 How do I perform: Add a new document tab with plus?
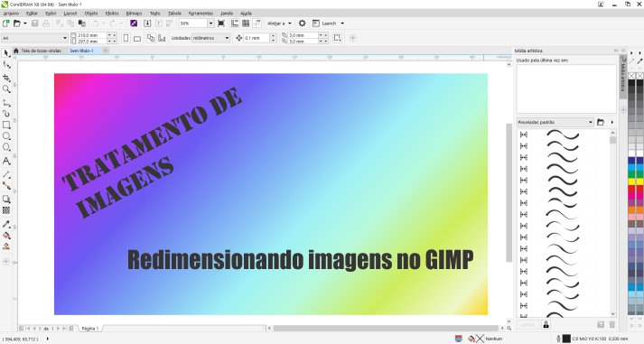106,51
